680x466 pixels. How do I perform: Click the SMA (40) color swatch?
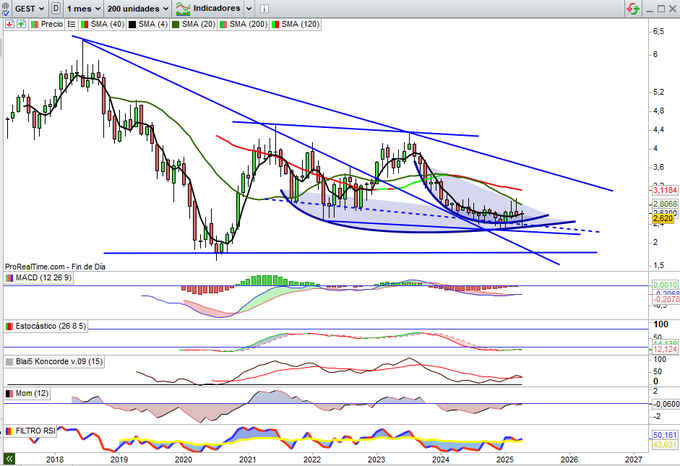click(x=85, y=24)
